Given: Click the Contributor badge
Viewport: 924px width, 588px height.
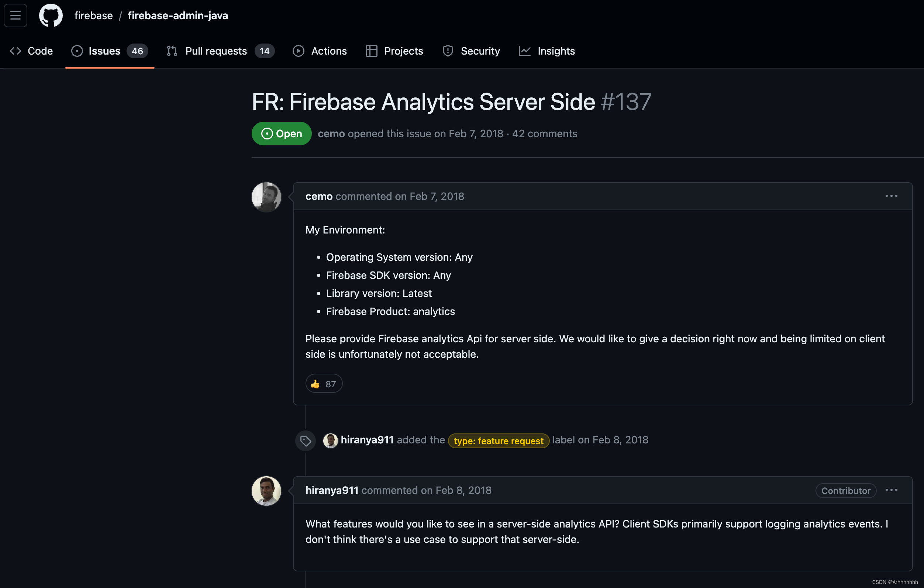Looking at the screenshot, I should [x=846, y=491].
